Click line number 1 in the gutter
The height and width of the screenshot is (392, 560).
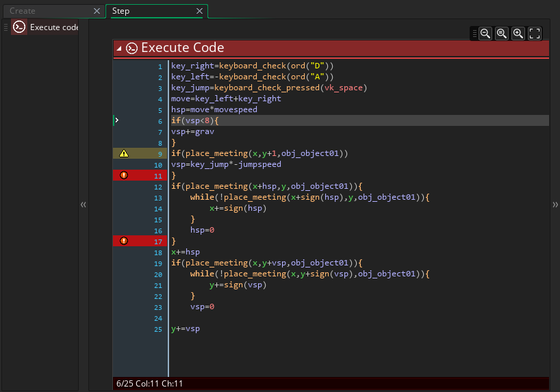(160, 66)
